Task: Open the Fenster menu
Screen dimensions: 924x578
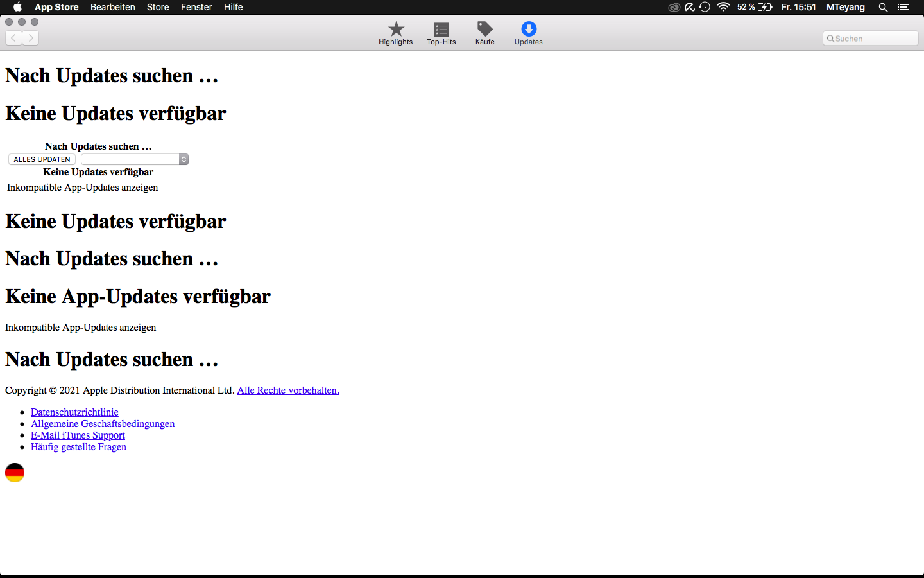Action: 196,7
